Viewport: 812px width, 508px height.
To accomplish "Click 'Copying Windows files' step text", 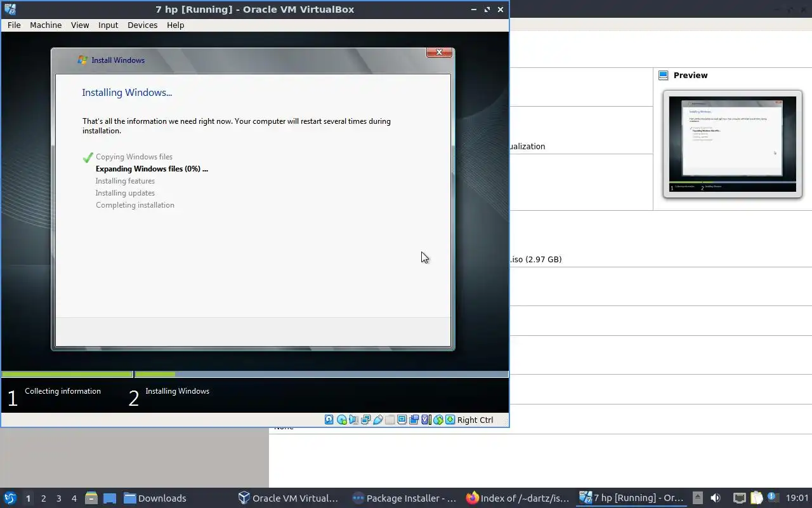I will pyautogui.click(x=134, y=157).
